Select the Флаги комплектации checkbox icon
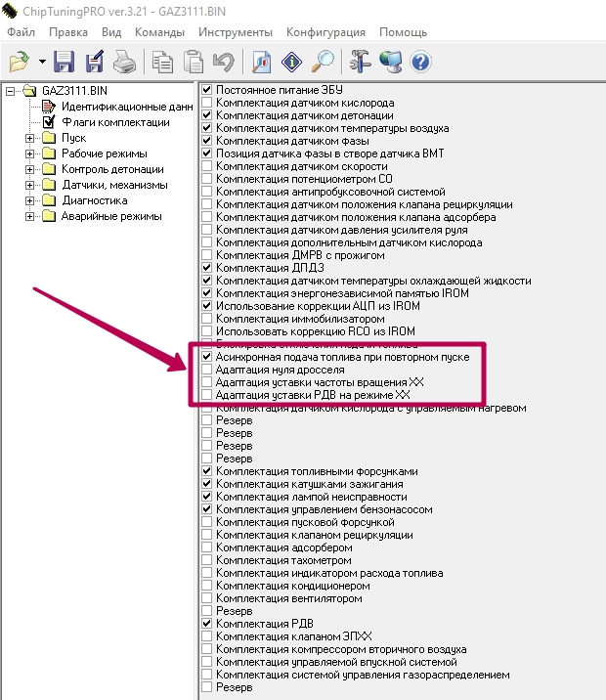The width and height of the screenshot is (606, 700). pos(49,122)
